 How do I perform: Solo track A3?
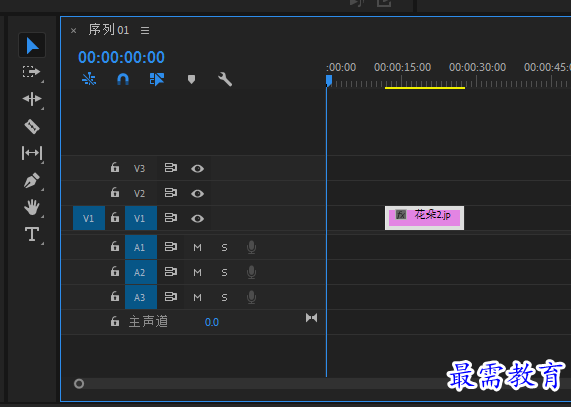pos(224,297)
